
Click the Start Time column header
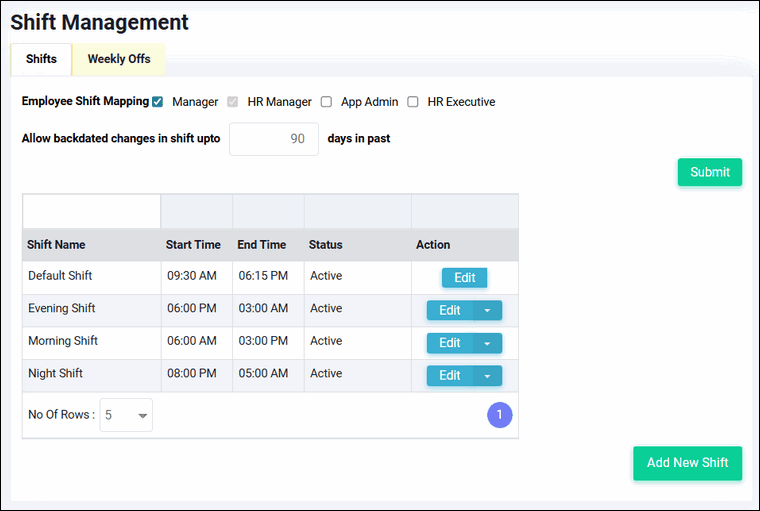pyautogui.click(x=193, y=245)
